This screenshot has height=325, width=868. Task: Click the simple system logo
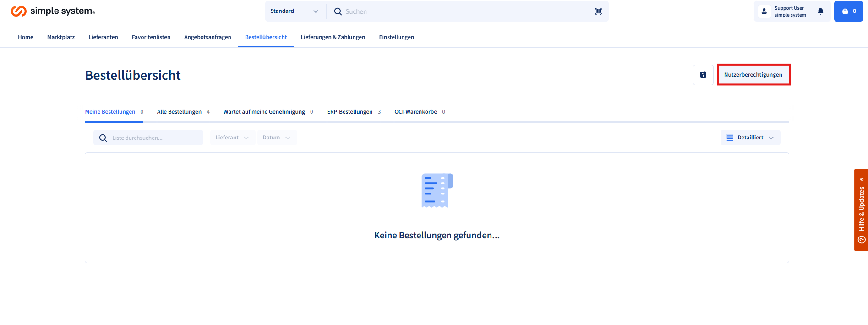(x=53, y=11)
